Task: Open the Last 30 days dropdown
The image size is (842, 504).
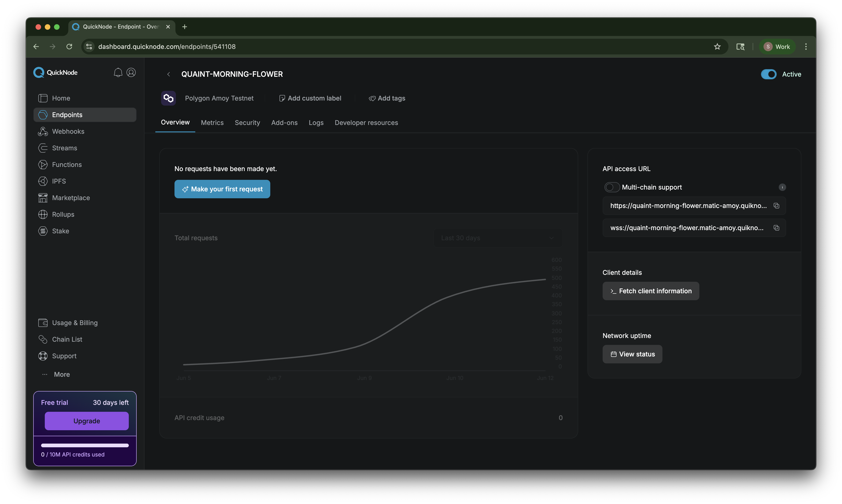Action: [497, 238]
